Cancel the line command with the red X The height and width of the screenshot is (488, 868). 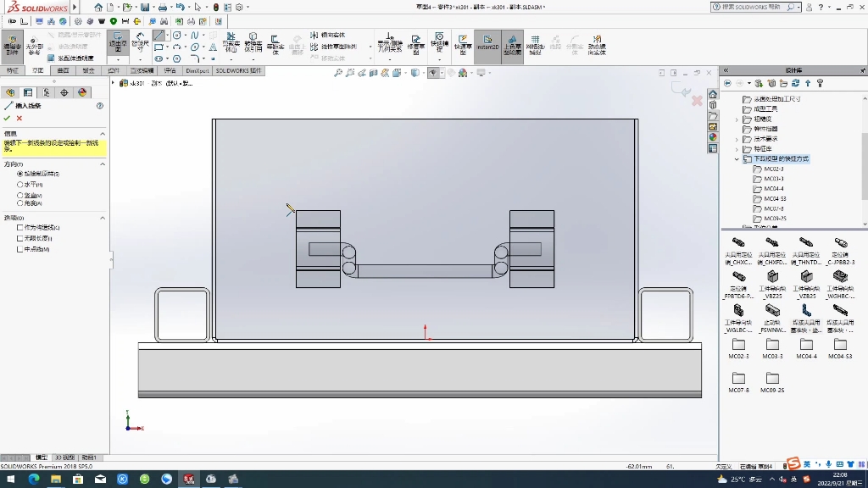[18, 119]
